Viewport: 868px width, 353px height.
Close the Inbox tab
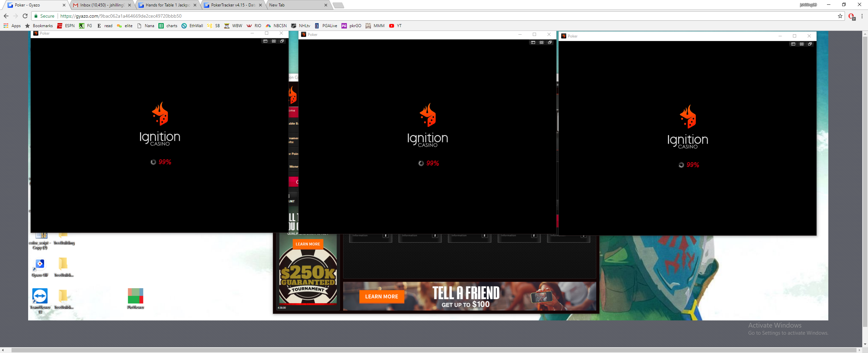[x=130, y=5]
